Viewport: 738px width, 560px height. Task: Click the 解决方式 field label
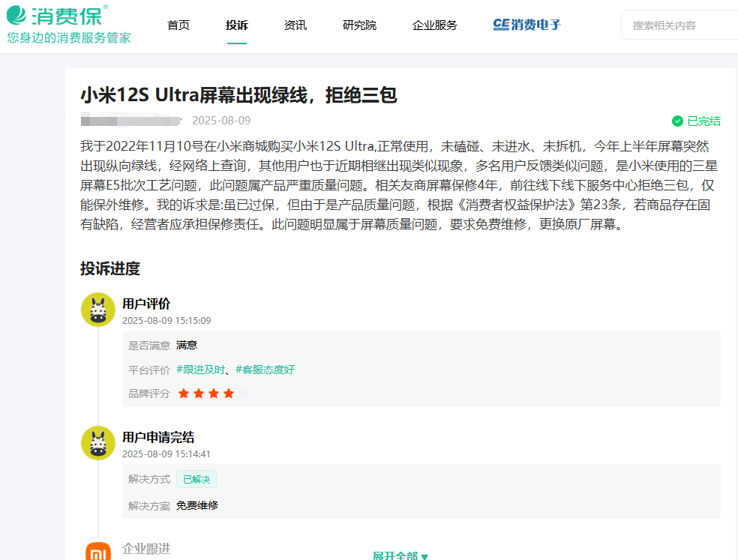[149, 480]
